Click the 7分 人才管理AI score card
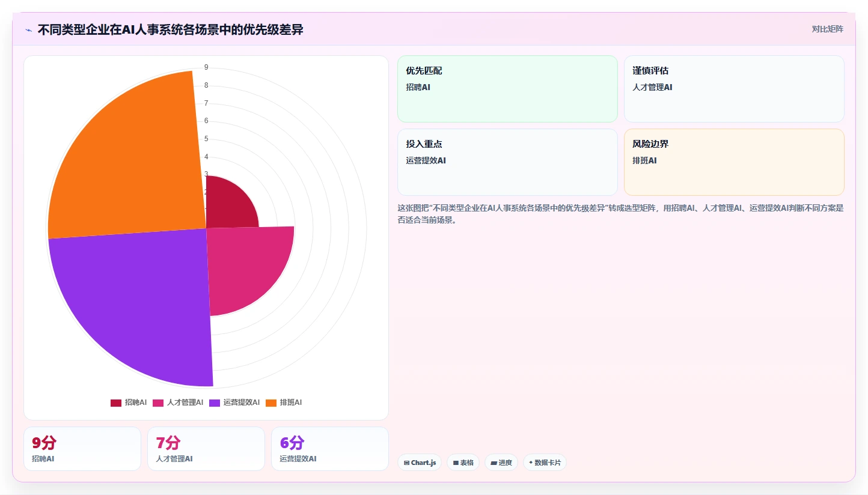Screen dimensions: 868x495 point(206,449)
